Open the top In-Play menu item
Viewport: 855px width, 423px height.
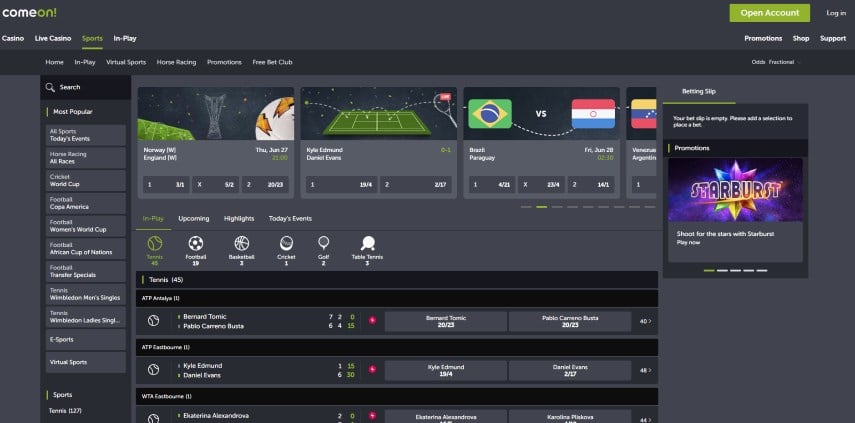(x=125, y=39)
